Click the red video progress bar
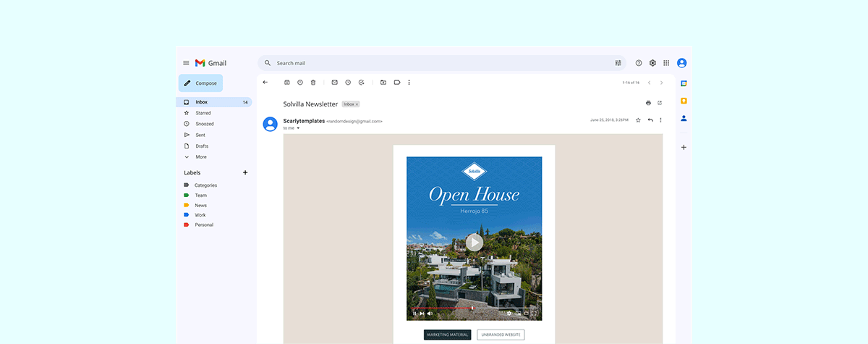Viewport: 868px width, 344px height. point(442,308)
